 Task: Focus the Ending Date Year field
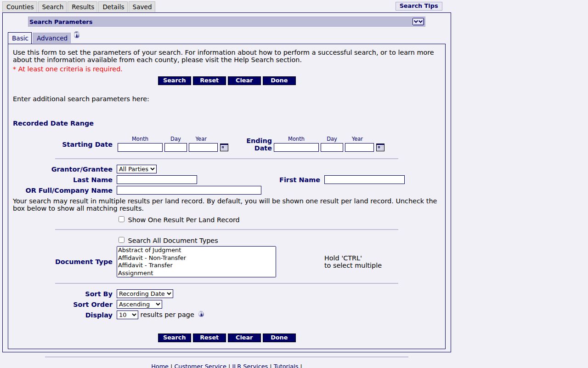click(x=359, y=148)
